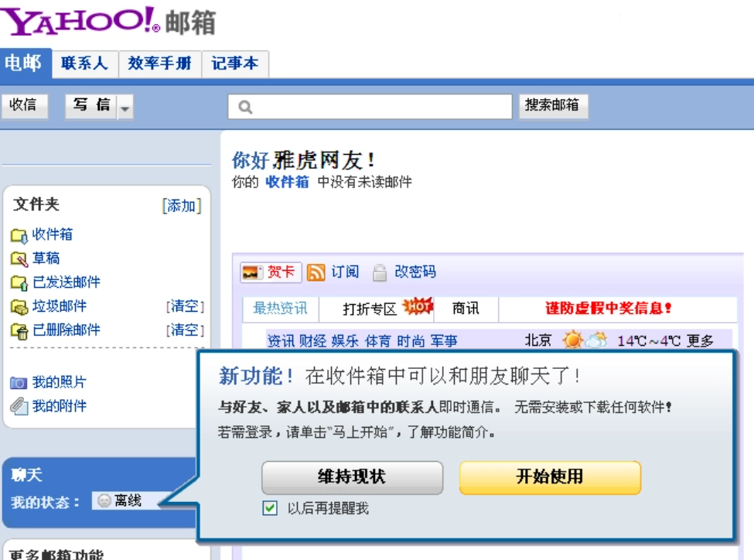Open the 已发送邮件 folder
The width and height of the screenshot is (754, 560).
click(67, 282)
